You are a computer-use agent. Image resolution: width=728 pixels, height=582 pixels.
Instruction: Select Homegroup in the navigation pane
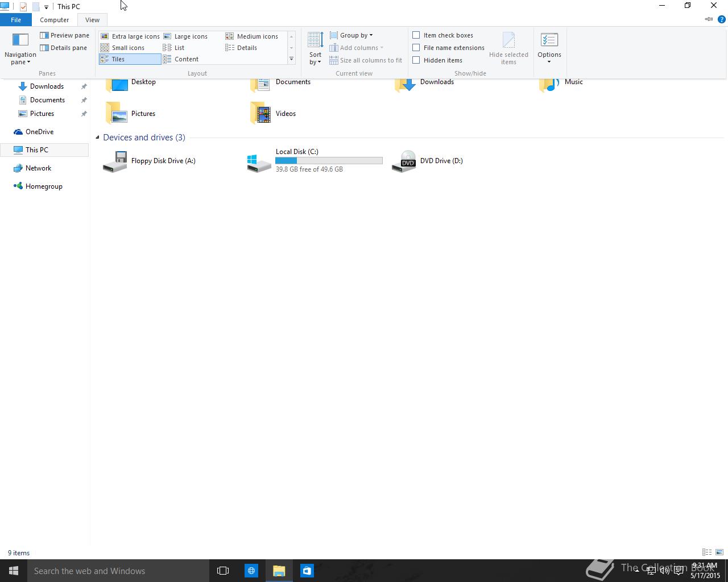pos(44,186)
